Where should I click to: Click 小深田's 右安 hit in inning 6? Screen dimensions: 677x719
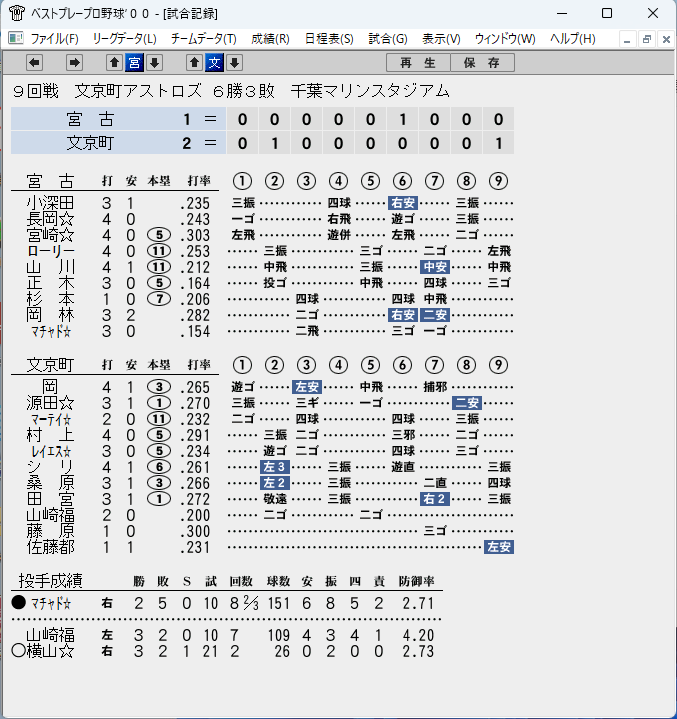click(x=403, y=203)
